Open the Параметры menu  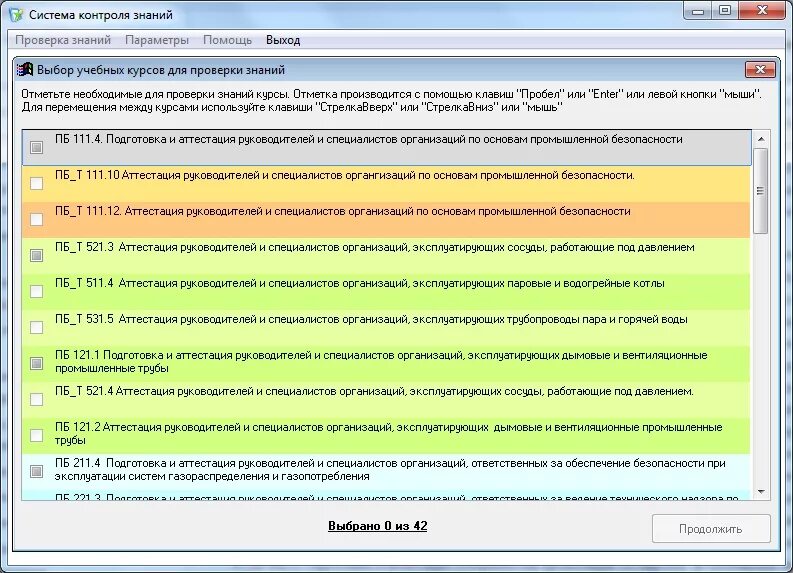pyautogui.click(x=157, y=40)
